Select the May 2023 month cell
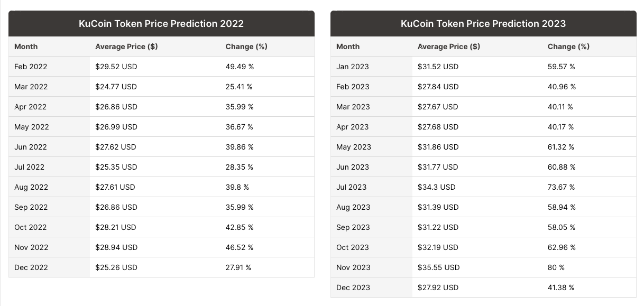Viewport: 644px width, 306px height. 354,147
